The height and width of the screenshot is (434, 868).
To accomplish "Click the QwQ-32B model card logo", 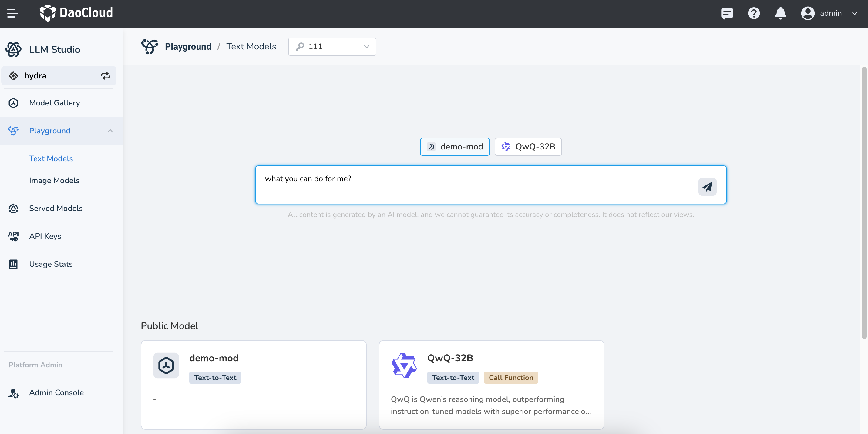I will tap(404, 365).
